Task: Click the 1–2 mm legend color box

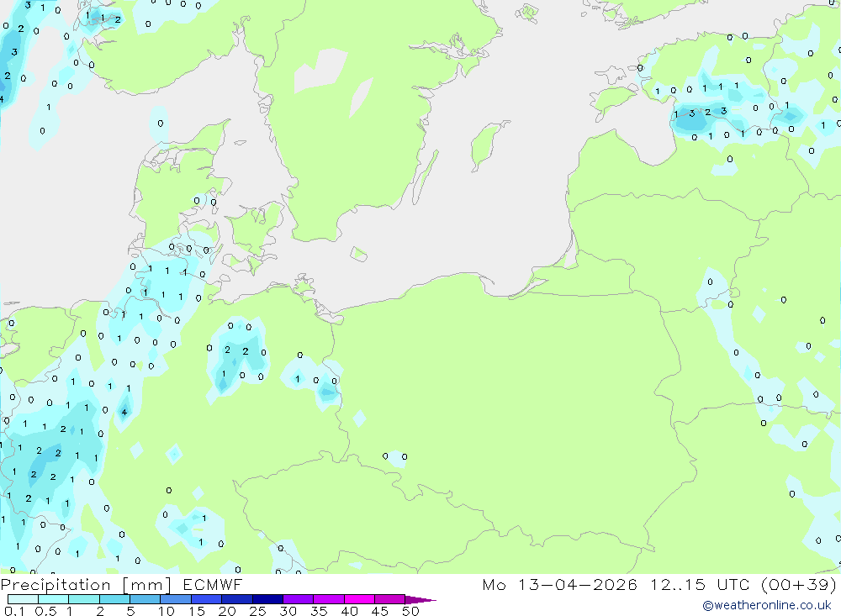Action: [x=83, y=599]
